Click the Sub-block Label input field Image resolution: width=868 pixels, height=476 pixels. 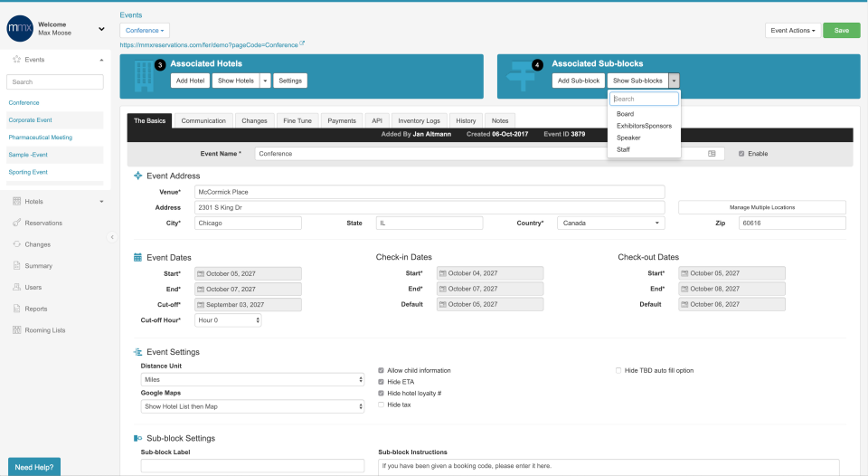tap(252, 465)
